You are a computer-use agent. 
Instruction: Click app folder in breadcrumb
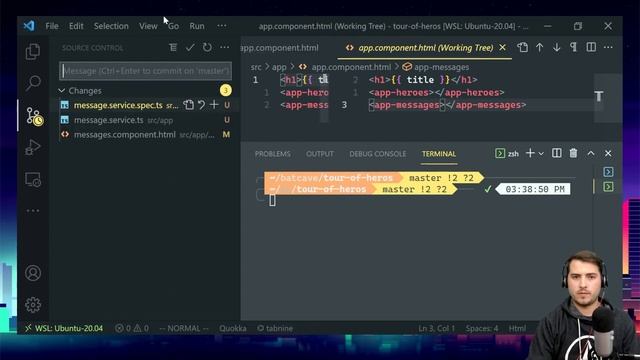click(x=279, y=67)
